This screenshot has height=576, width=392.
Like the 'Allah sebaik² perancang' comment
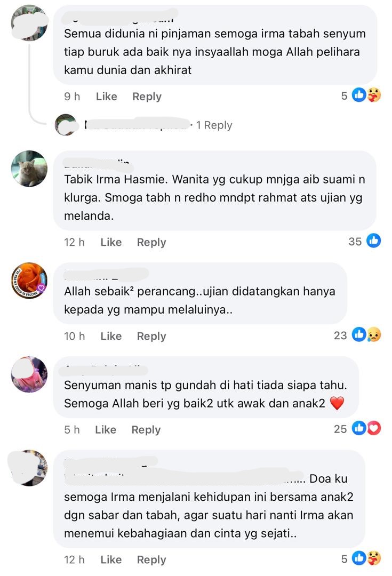tap(111, 336)
